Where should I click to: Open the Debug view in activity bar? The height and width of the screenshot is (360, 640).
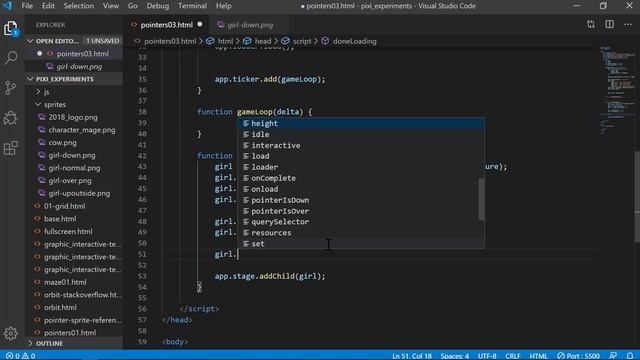click(x=11, y=118)
